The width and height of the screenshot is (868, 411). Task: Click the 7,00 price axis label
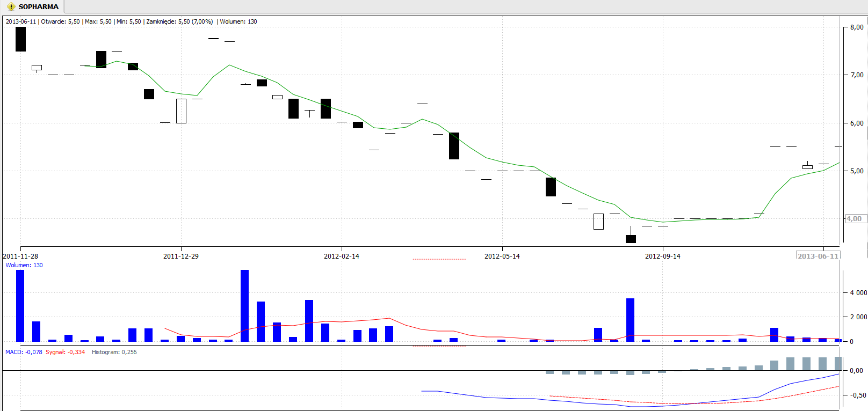[x=857, y=75]
